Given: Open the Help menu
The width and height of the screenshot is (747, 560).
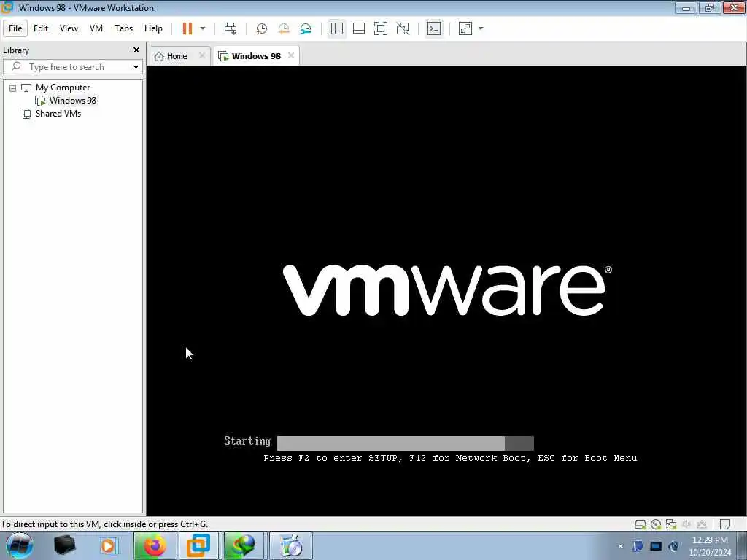Looking at the screenshot, I should pos(153,28).
